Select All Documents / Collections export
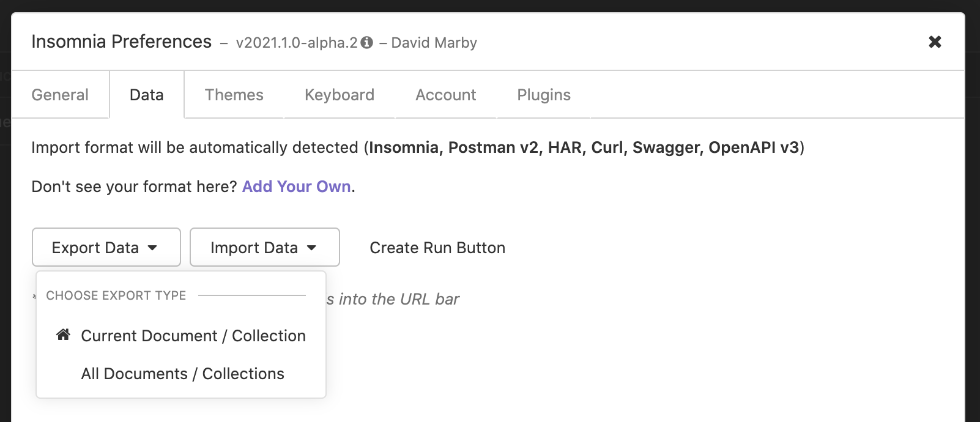 tap(182, 374)
